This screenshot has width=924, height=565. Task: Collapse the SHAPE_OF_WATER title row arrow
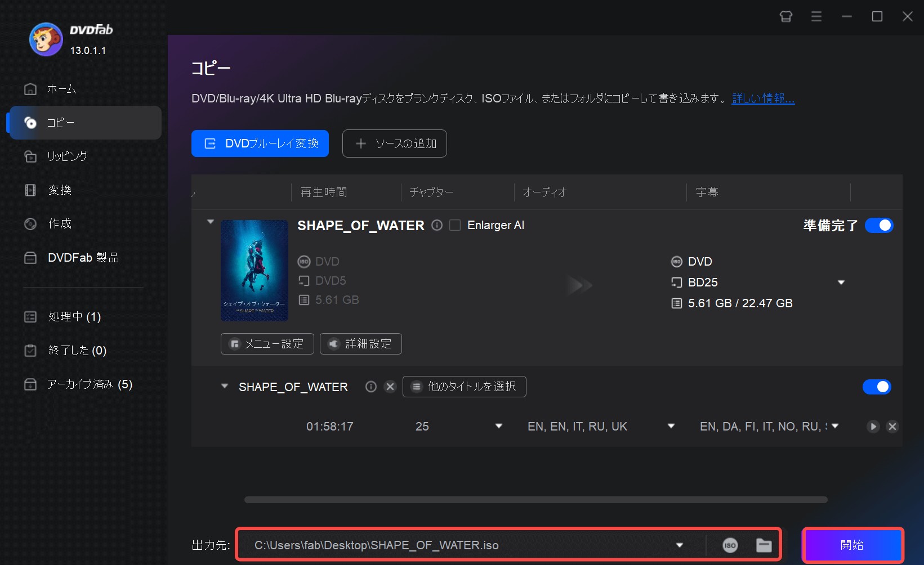point(225,387)
